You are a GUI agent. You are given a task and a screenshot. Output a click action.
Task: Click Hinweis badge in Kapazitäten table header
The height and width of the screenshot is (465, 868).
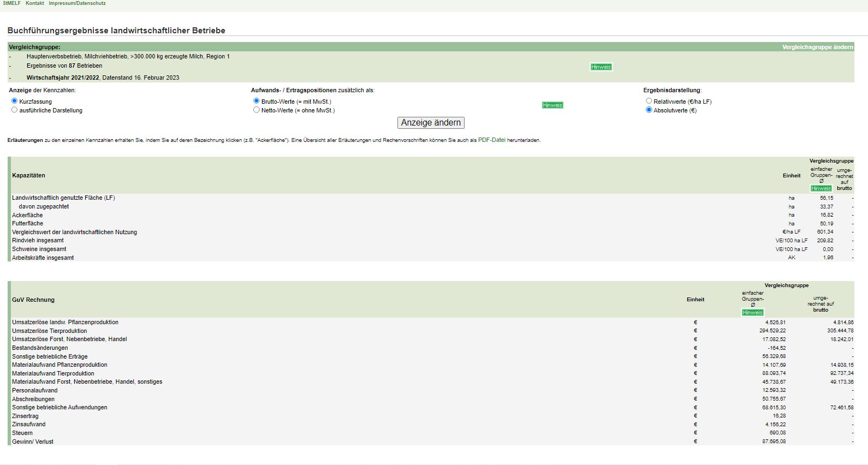click(821, 188)
